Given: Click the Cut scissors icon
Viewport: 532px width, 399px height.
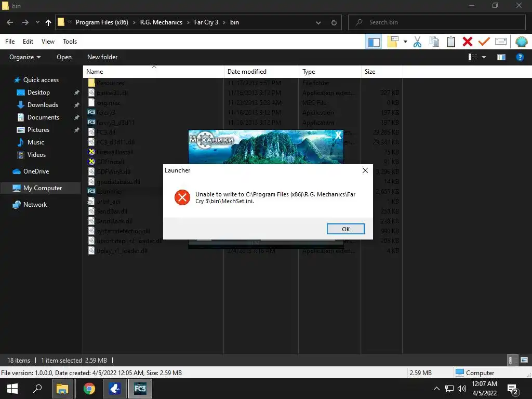Looking at the screenshot, I should 417,42.
